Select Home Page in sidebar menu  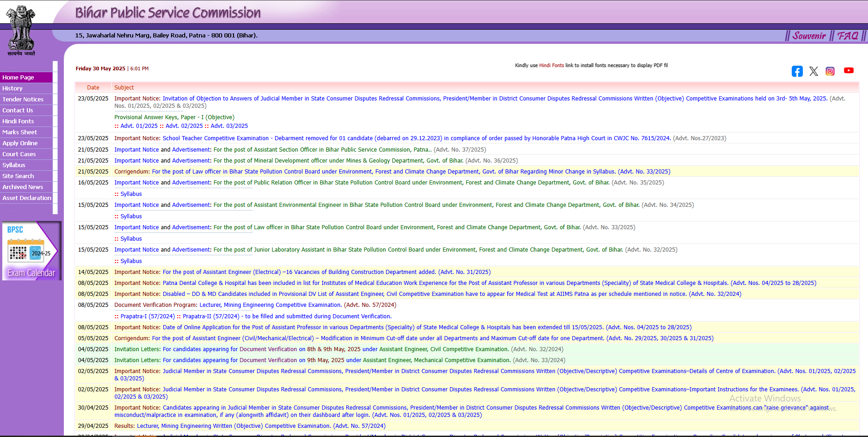[x=18, y=78]
